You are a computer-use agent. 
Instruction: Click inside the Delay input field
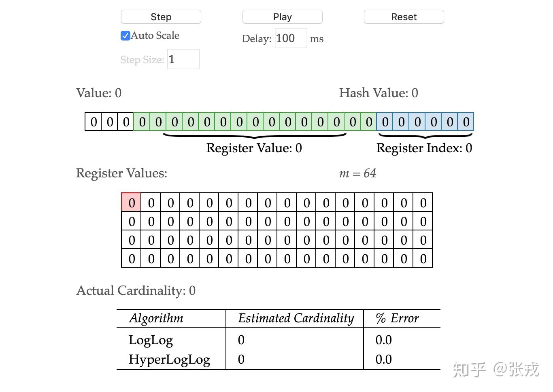click(290, 38)
